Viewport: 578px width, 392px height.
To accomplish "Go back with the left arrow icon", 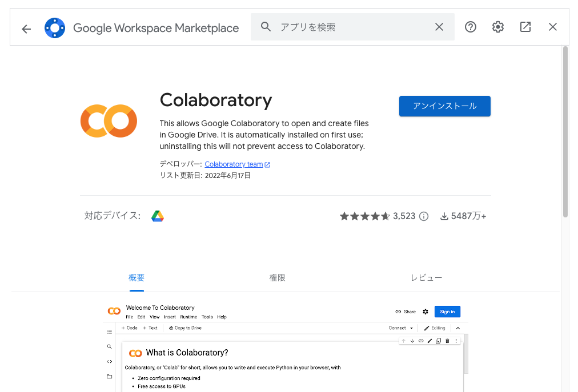I will 26,29.
